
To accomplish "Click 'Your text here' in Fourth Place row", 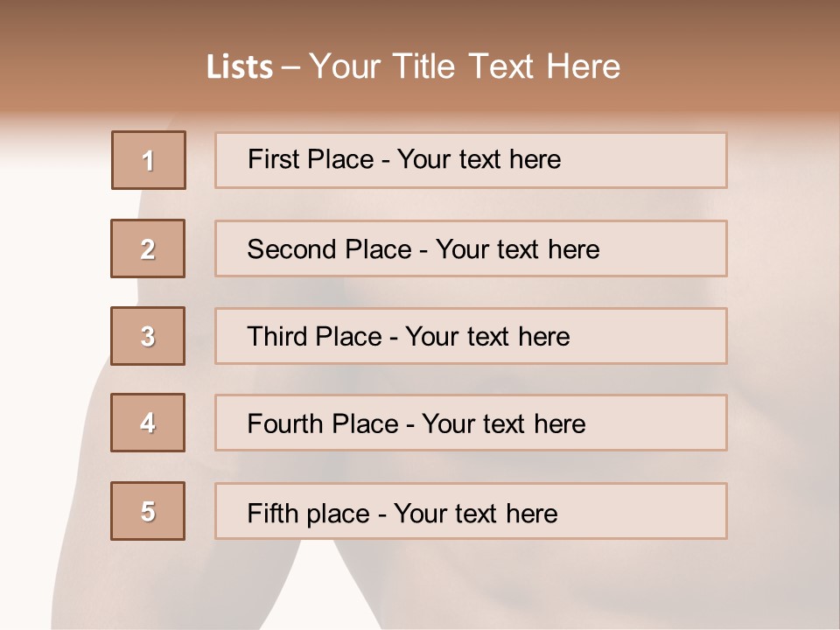I will click(503, 424).
